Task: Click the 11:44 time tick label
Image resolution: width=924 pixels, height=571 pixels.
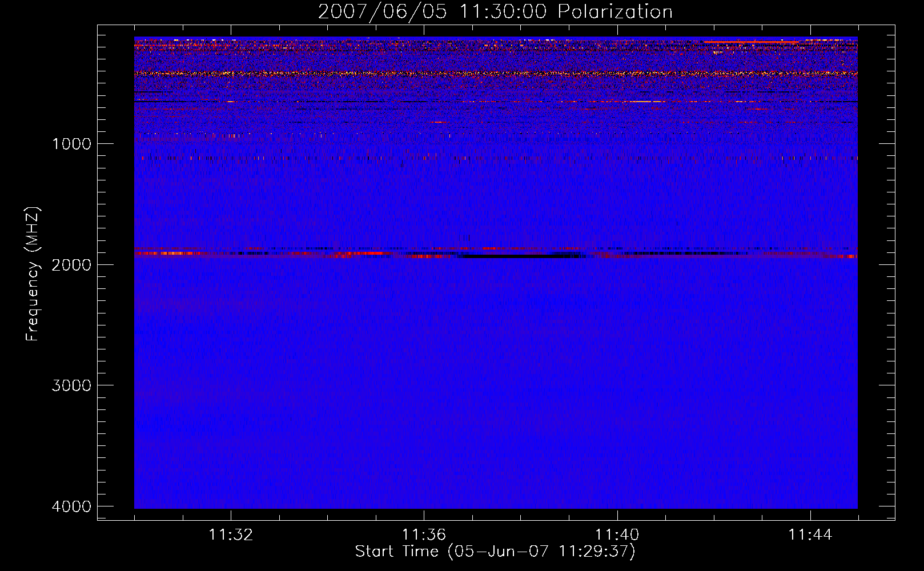Action: (x=810, y=534)
